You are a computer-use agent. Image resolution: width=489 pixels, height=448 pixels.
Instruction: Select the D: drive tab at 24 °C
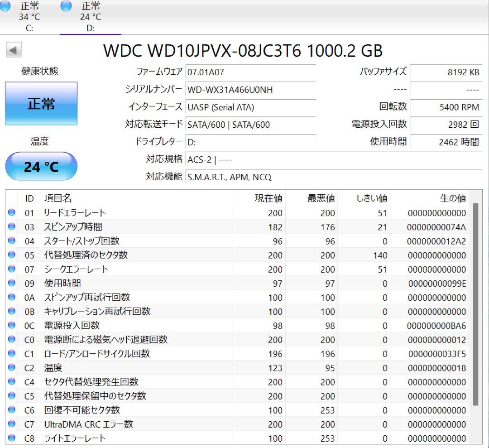91,17
